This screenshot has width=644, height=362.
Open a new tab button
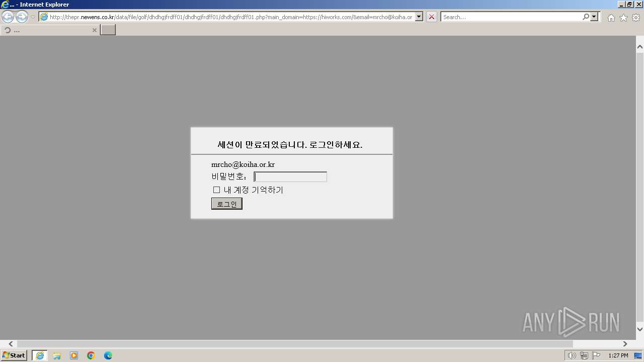pyautogui.click(x=108, y=30)
